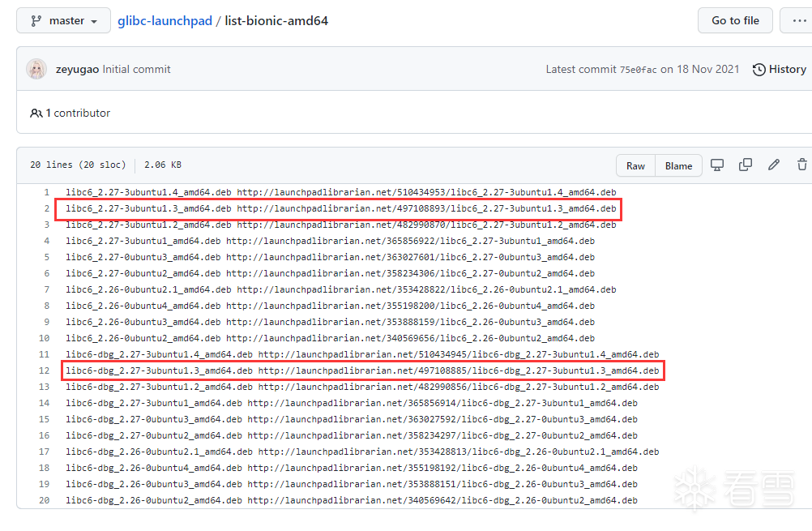Click zeyugao's avatar image

[36, 69]
